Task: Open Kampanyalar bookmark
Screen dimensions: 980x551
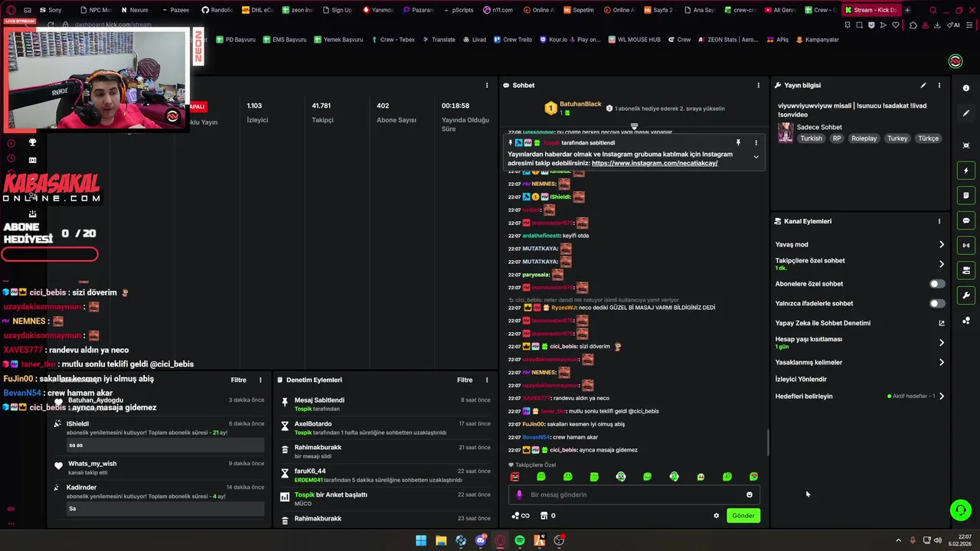Action: [818, 40]
